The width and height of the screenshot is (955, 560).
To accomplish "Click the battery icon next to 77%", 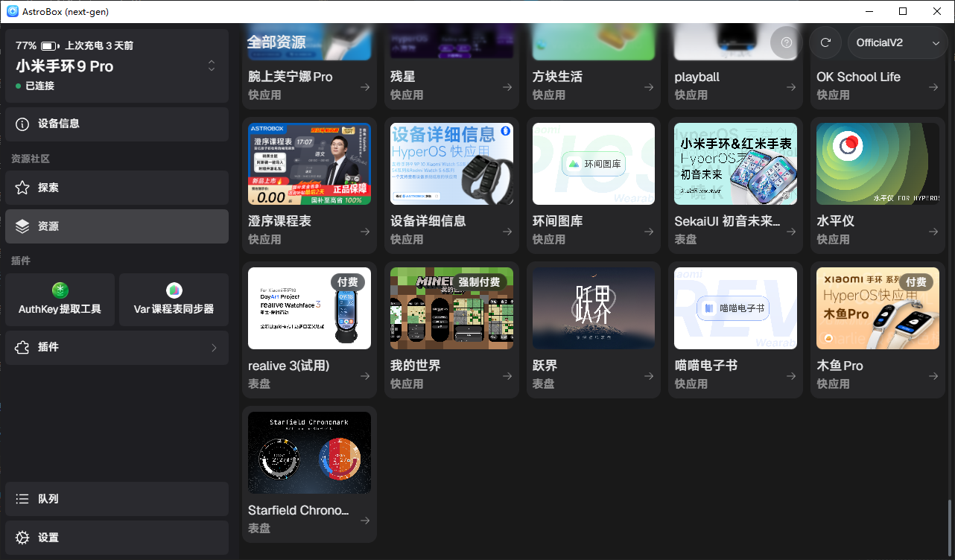I will pyautogui.click(x=50, y=45).
